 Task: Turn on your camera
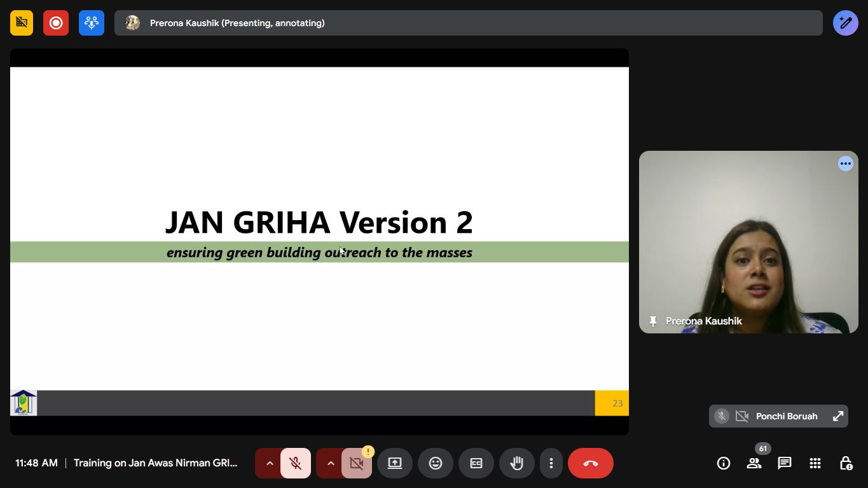pyautogui.click(x=356, y=463)
